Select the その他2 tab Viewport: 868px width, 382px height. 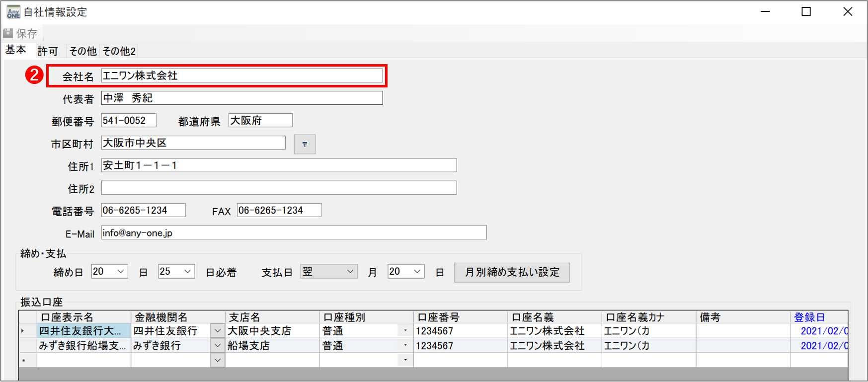click(x=119, y=51)
